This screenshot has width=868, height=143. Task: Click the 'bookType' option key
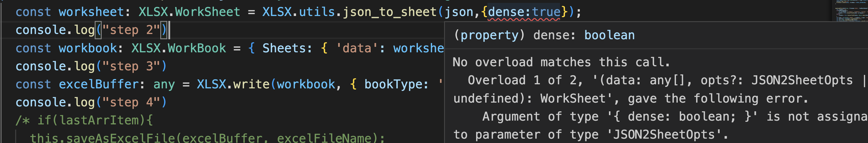(x=393, y=84)
